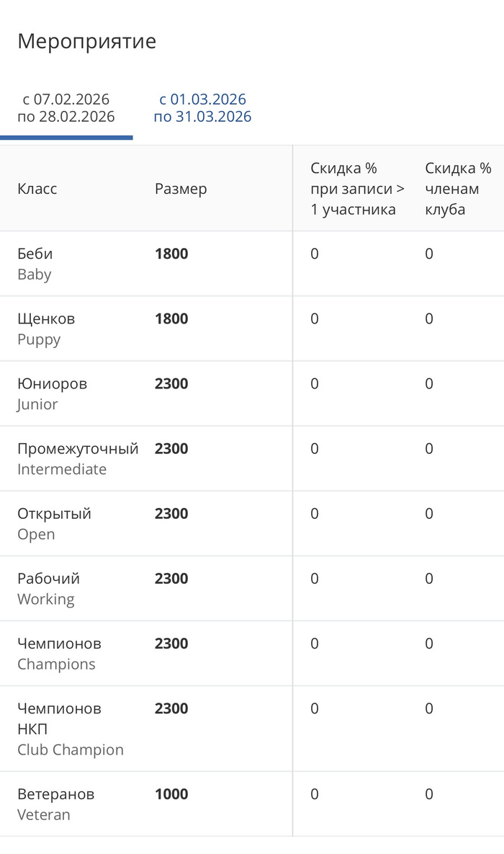504x854 pixels.
Task: Click the Открытый (Open) class name
Action: click(x=54, y=523)
